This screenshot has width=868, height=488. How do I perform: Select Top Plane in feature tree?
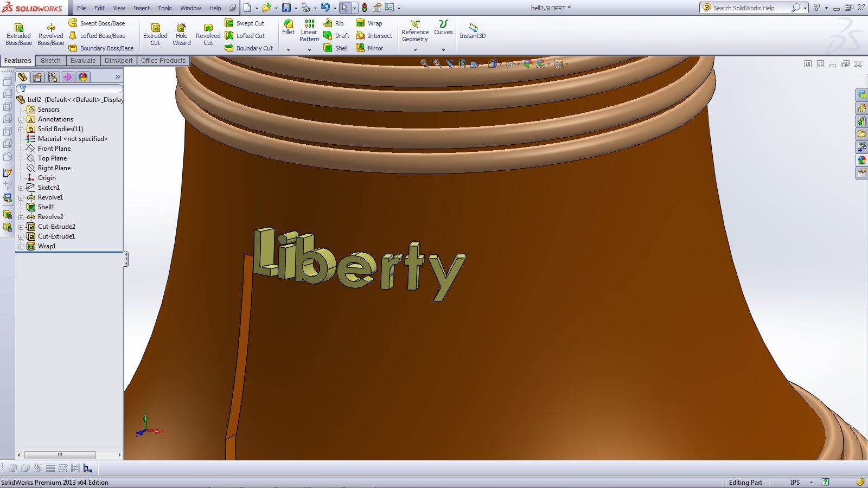(x=52, y=158)
